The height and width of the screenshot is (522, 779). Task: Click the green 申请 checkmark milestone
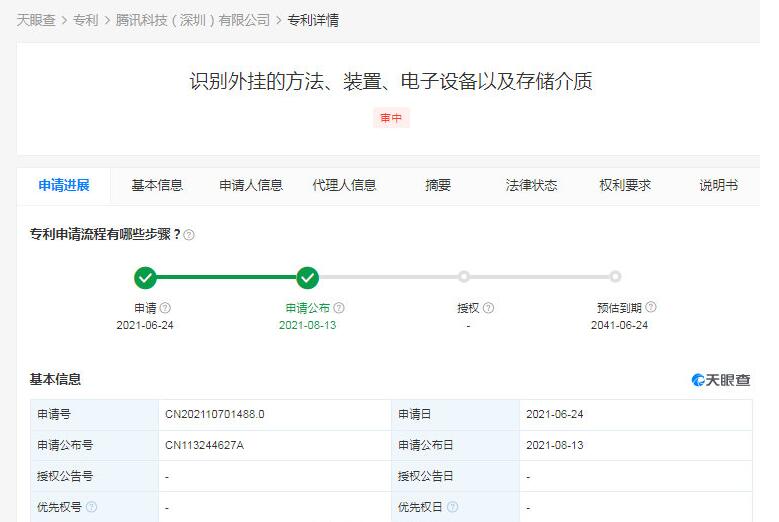(x=146, y=277)
